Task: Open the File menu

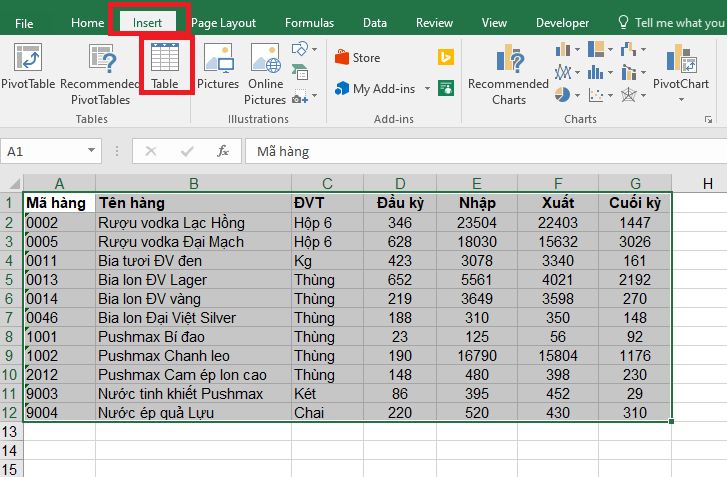Action: [24, 22]
